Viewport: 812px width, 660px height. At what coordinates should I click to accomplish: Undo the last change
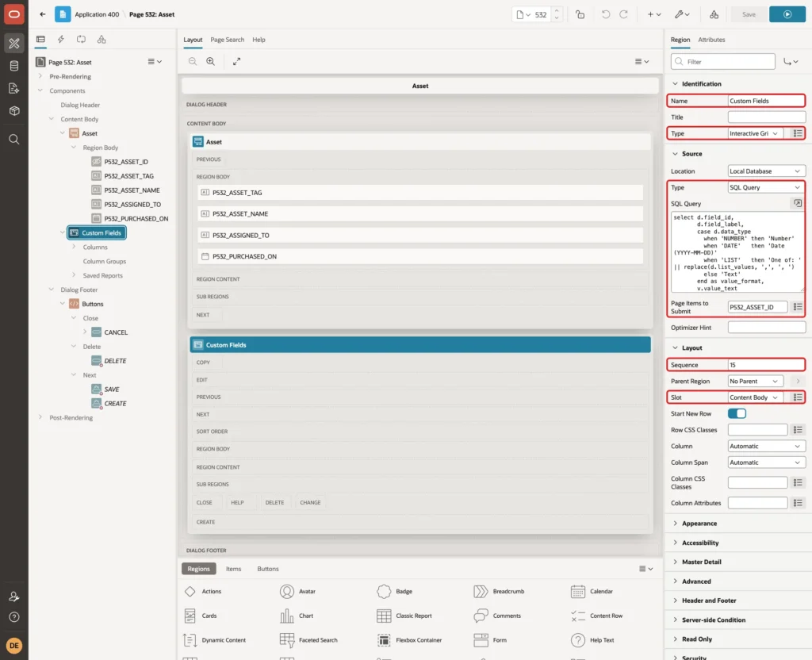coord(606,14)
